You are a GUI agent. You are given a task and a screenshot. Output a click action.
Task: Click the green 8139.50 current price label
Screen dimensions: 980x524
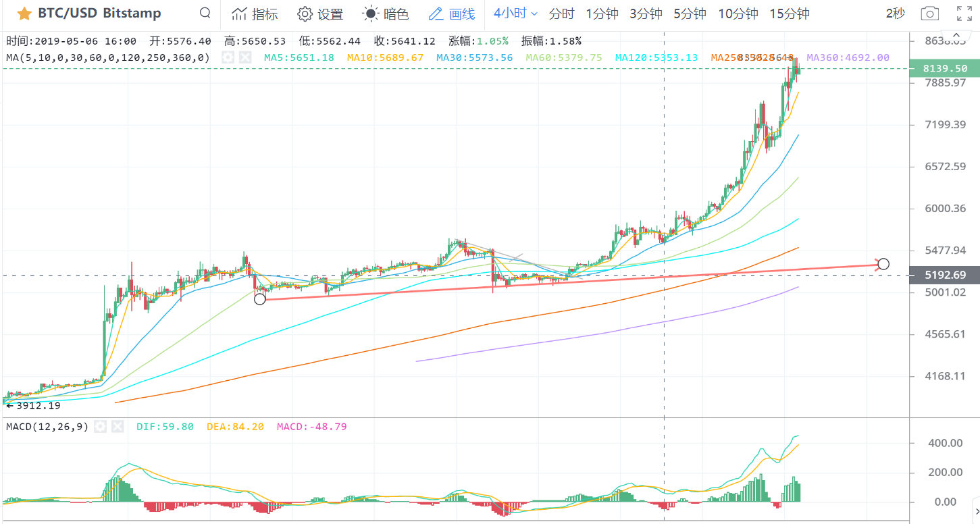(x=946, y=68)
